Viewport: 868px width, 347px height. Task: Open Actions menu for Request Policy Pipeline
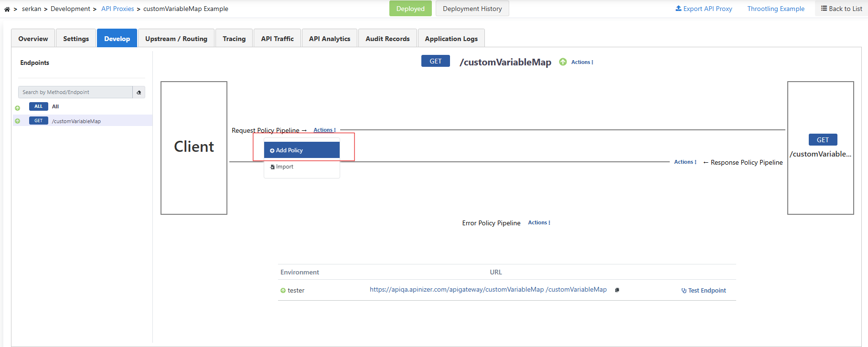click(324, 130)
